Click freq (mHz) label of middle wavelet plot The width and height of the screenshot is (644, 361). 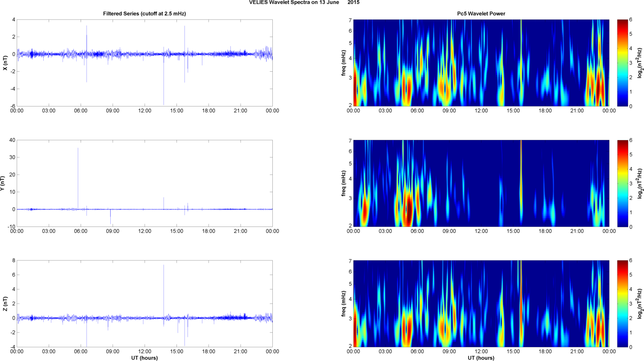point(343,183)
